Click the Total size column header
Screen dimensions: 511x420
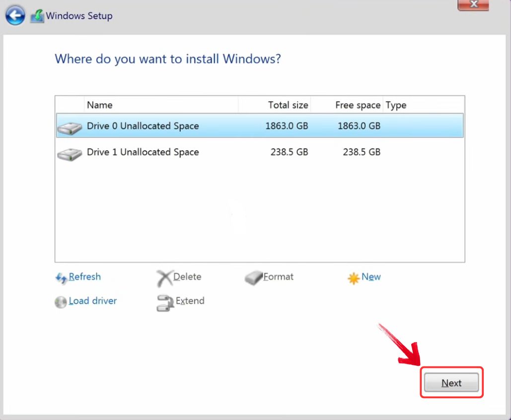pos(288,105)
